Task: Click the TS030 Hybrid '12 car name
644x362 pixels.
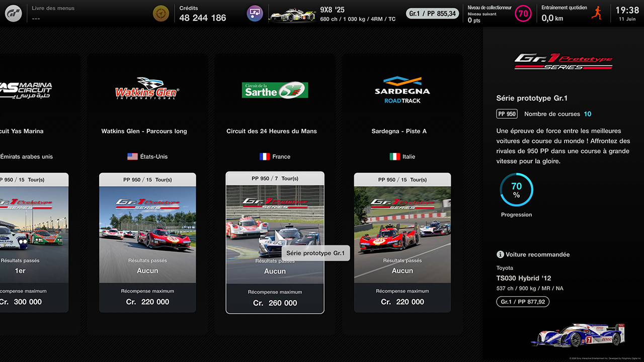Action: pyautogui.click(x=524, y=278)
